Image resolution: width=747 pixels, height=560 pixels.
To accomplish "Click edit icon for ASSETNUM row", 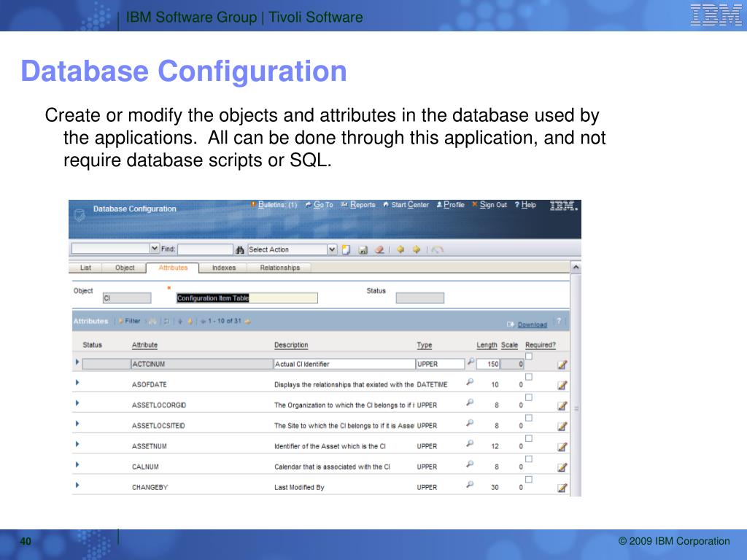I will coord(562,447).
